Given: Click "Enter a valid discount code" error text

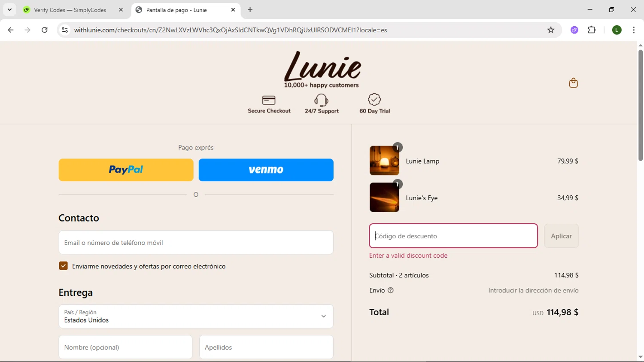Looking at the screenshot, I should tap(408, 256).
